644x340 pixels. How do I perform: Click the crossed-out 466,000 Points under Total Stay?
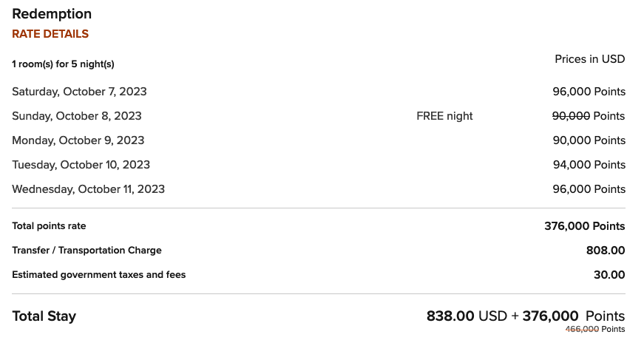[x=595, y=330]
